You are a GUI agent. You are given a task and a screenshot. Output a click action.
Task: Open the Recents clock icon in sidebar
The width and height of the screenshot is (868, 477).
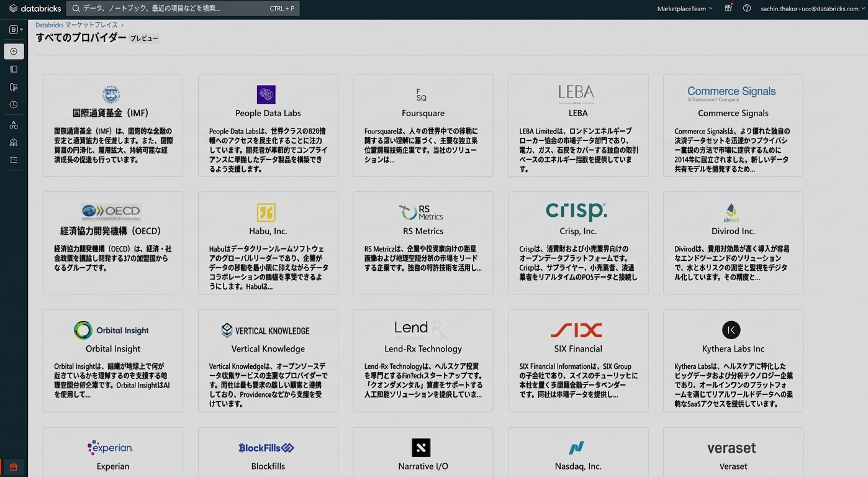tap(14, 105)
